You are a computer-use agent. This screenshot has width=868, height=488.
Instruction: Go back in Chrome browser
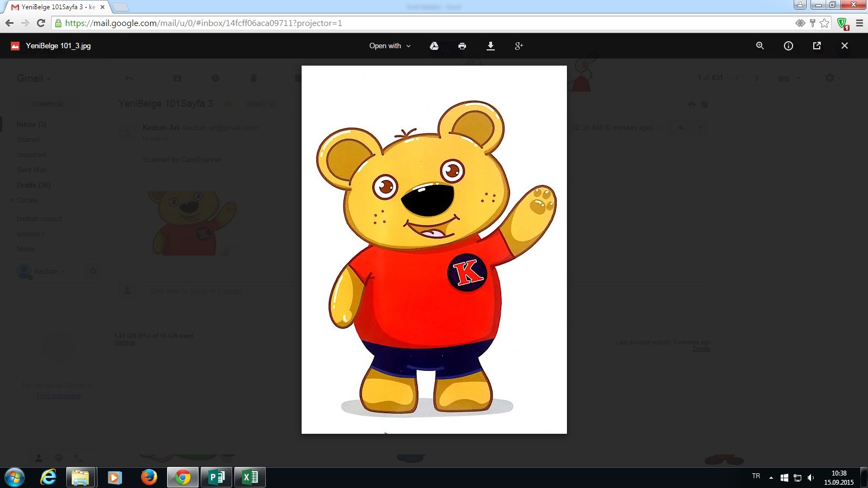tap(9, 23)
